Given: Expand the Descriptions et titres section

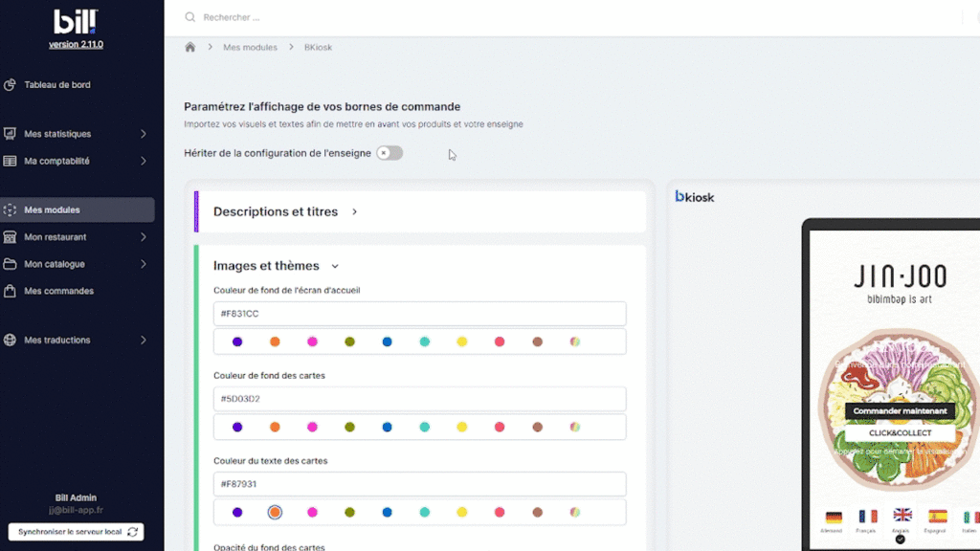Looking at the screenshot, I should pyautogui.click(x=354, y=211).
